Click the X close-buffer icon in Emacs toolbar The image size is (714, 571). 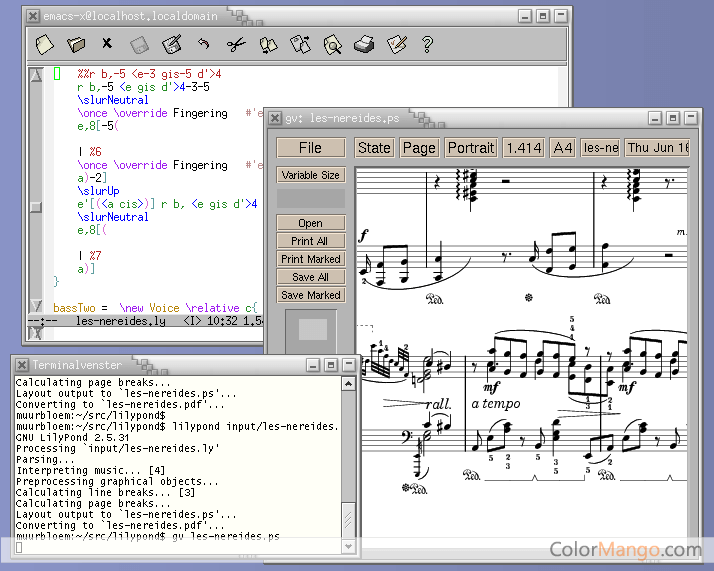tap(107, 43)
